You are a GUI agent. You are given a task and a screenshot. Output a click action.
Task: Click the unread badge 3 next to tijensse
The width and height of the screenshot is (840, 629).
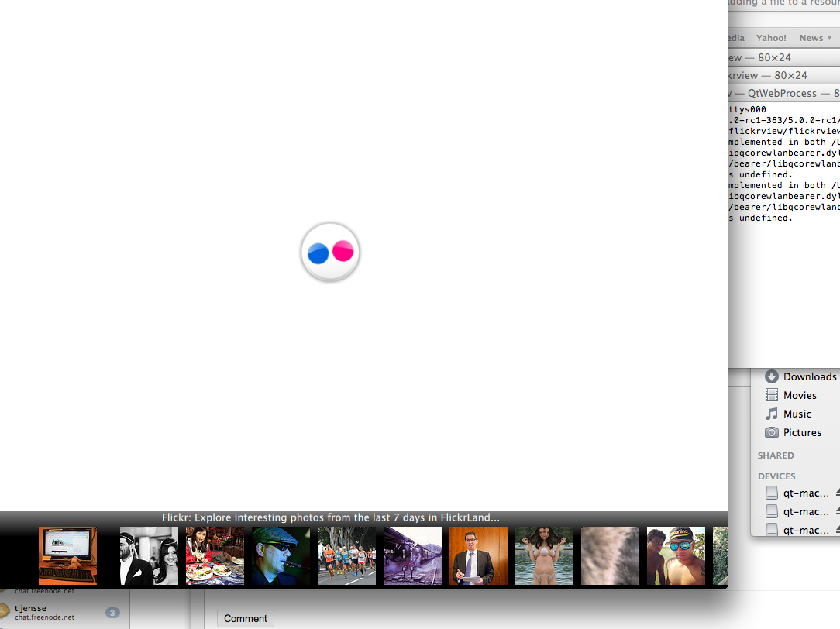[x=112, y=613]
